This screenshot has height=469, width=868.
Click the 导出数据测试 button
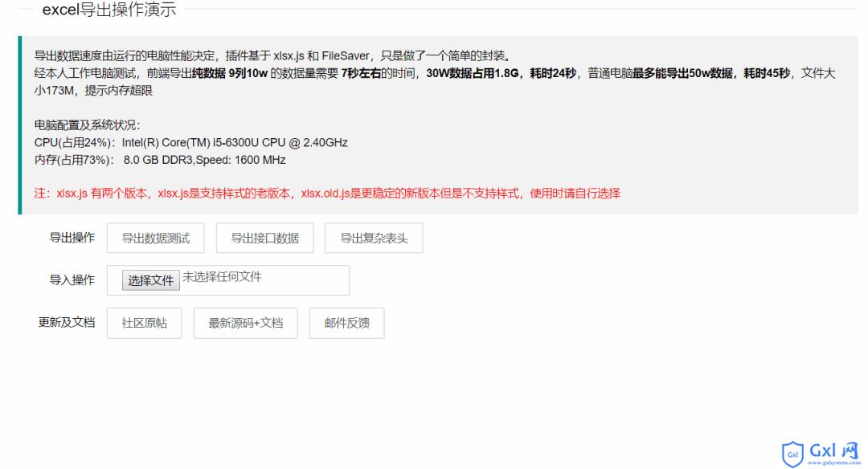[156, 239]
